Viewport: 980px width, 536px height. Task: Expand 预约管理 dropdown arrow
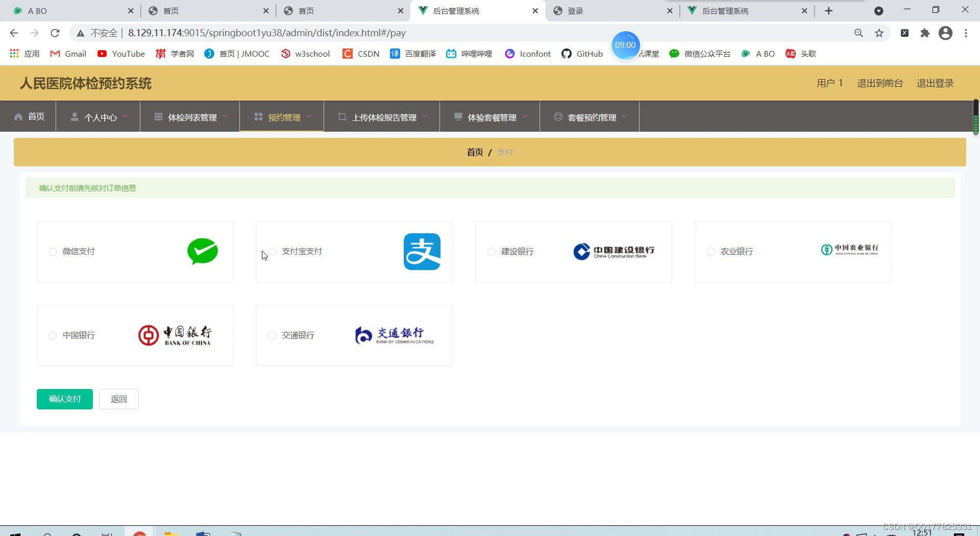point(309,116)
